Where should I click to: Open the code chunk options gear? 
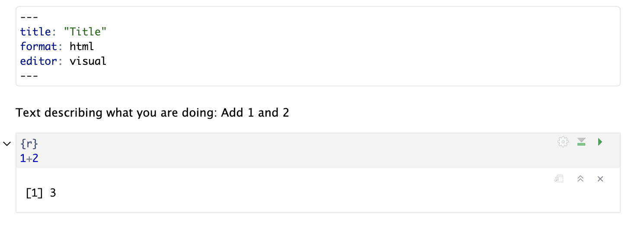click(563, 142)
